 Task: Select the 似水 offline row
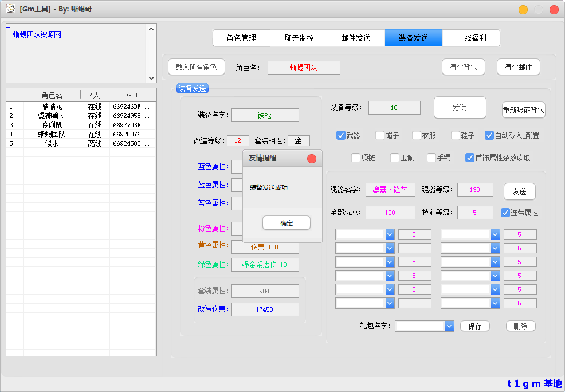[81, 143]
